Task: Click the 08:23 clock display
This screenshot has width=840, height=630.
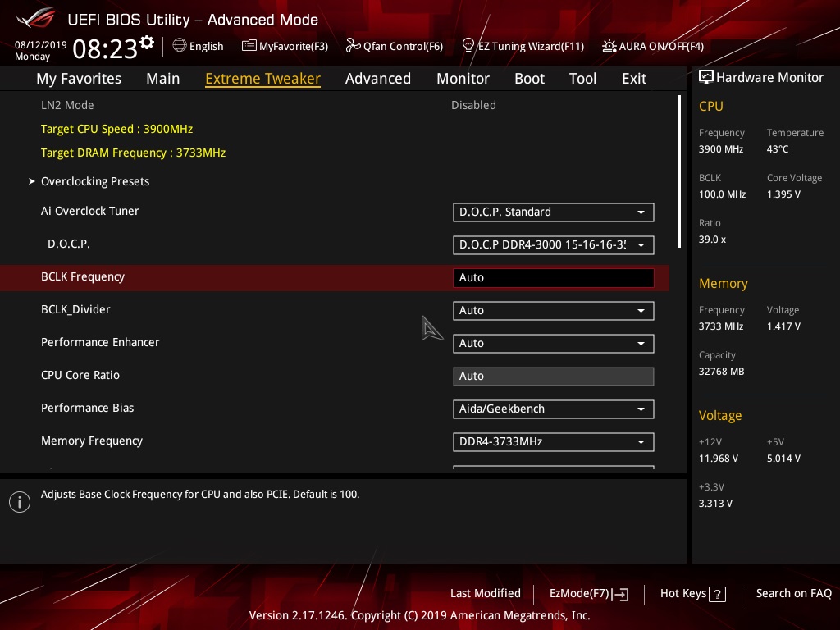Action: [106, 48]
